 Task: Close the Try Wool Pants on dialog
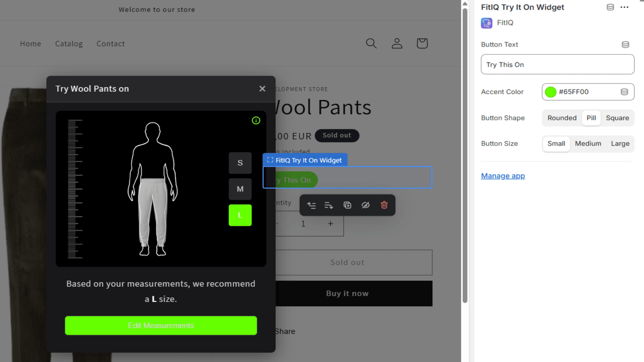click(262, 88)
